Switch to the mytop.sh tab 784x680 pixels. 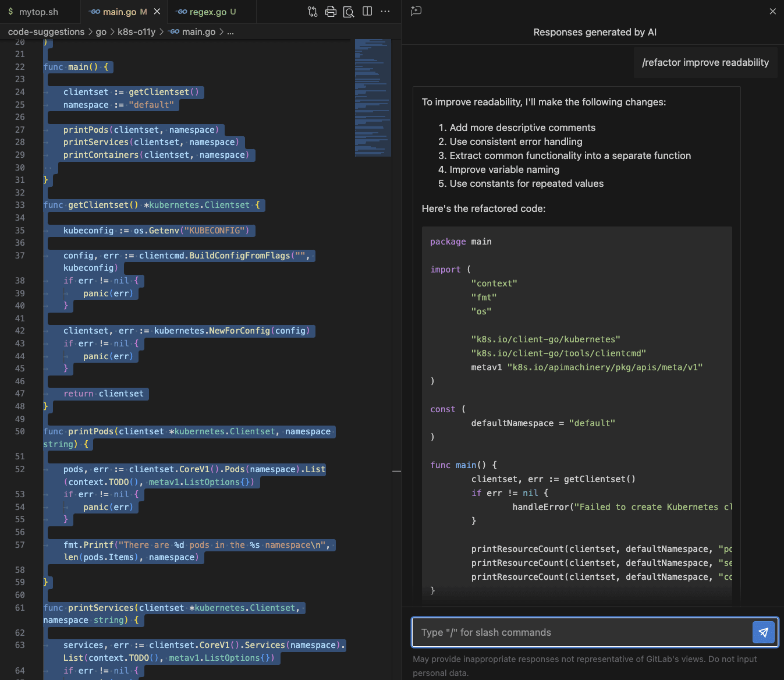(38, 12)
